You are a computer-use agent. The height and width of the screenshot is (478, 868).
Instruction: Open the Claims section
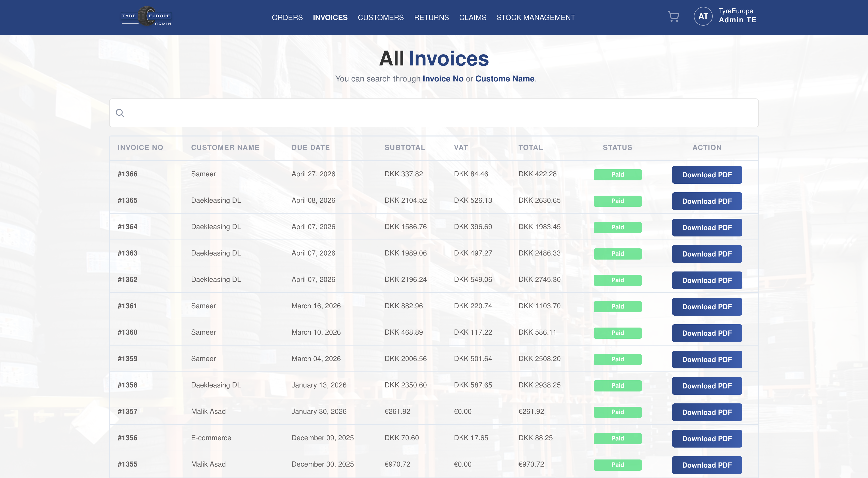[472, 18]
